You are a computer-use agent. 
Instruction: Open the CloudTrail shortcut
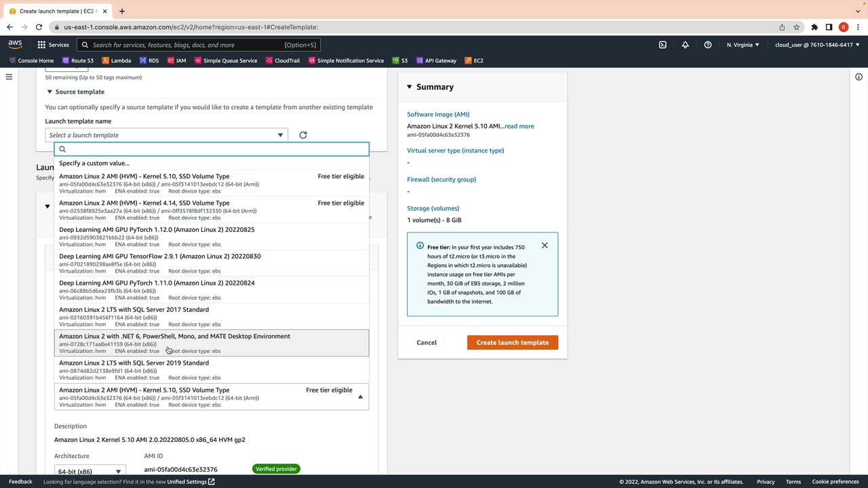(x=282, y=60)
